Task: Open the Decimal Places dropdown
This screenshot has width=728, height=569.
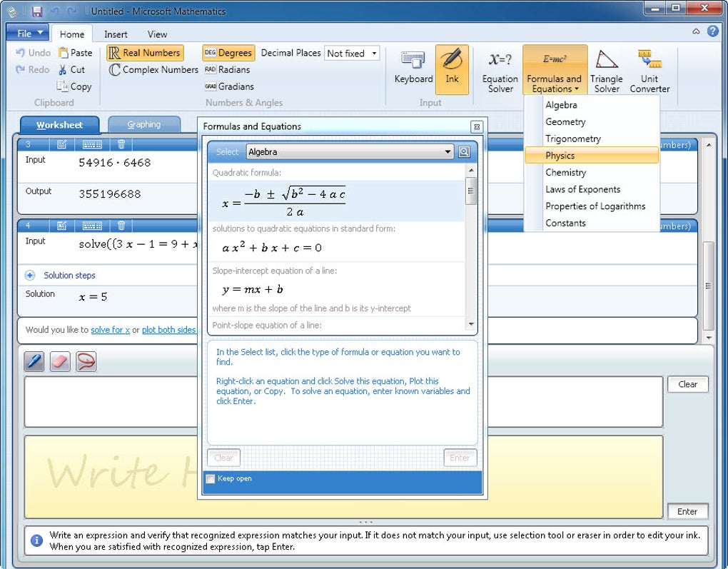Action: point(352,54)
